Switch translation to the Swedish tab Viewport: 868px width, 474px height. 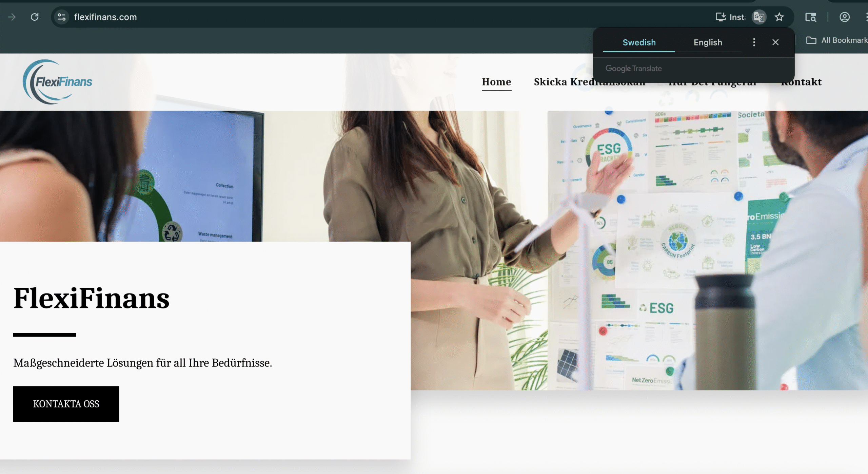click(x=639, y=42)
